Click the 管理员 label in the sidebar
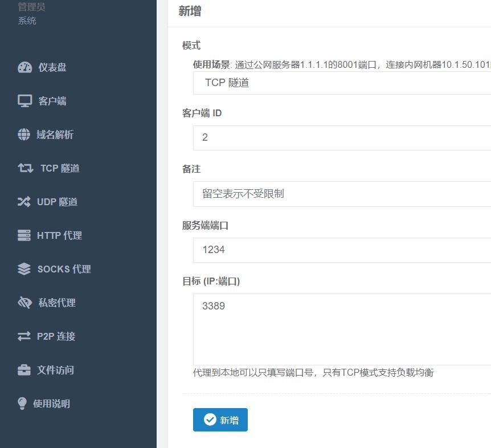The image size is (491, 448). point(32,7)
